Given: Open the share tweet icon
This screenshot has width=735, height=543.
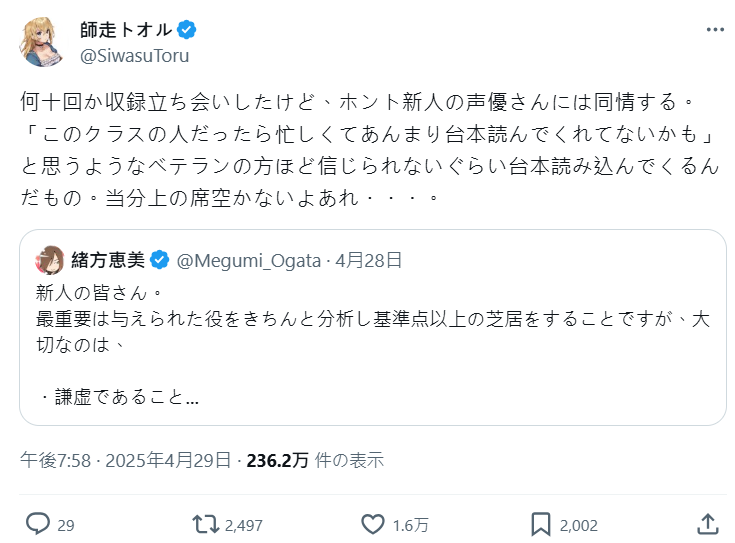Looking at the screenshot, I should (707, 523).
